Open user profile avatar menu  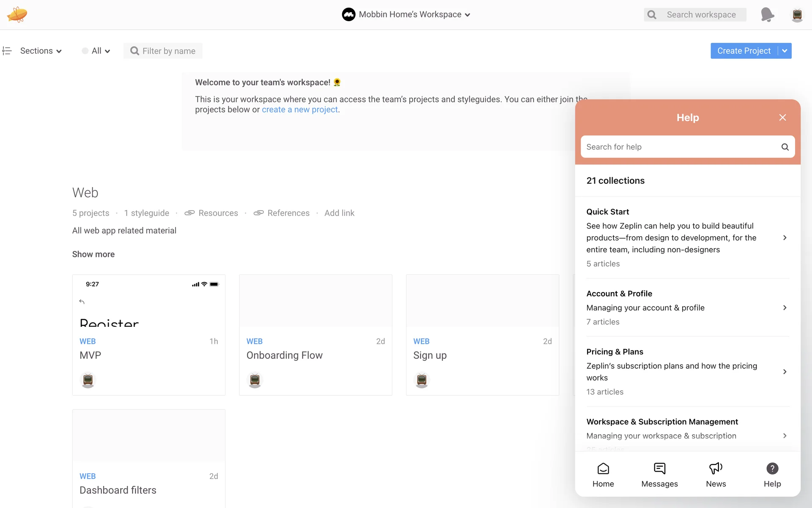pos(797,14)
